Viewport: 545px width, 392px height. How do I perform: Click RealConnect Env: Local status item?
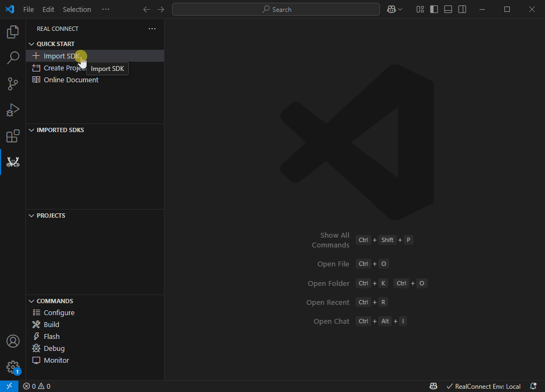[483, 386]
